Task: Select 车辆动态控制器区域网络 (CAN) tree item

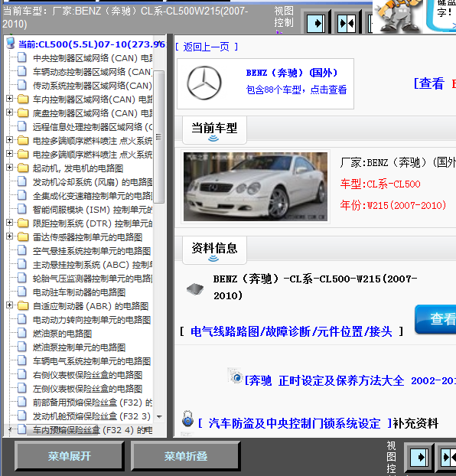Action: pos(92,72)
